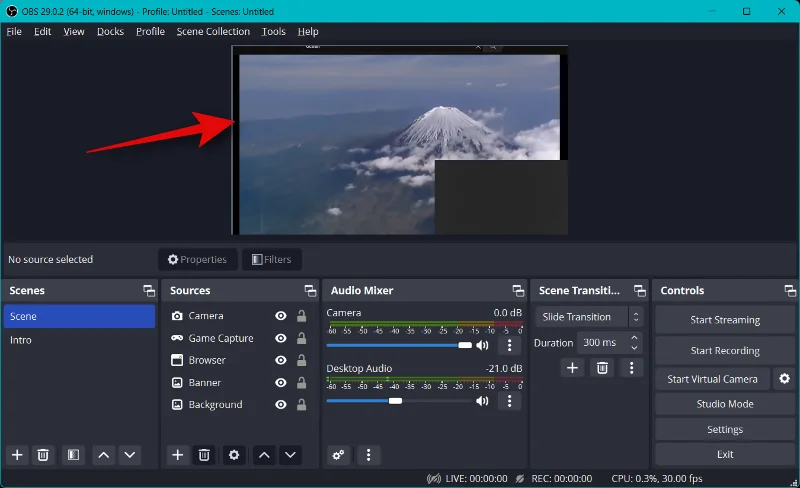Mute the Desktop Audio speaker icon
Image resolution: width=800 pixels, height=488 pixels.
pos(482,401)
